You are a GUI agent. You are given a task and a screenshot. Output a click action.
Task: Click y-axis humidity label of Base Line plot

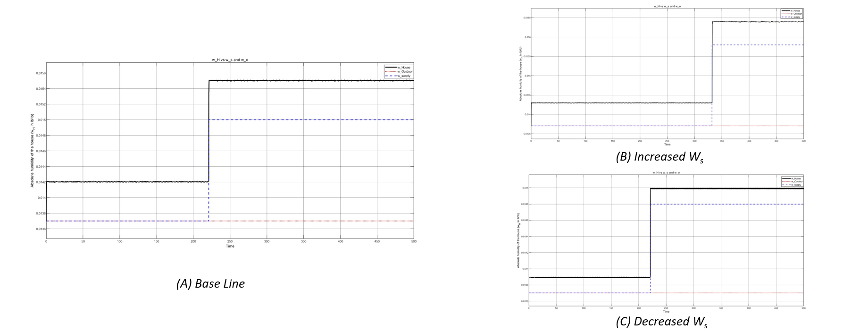[32, 150]
